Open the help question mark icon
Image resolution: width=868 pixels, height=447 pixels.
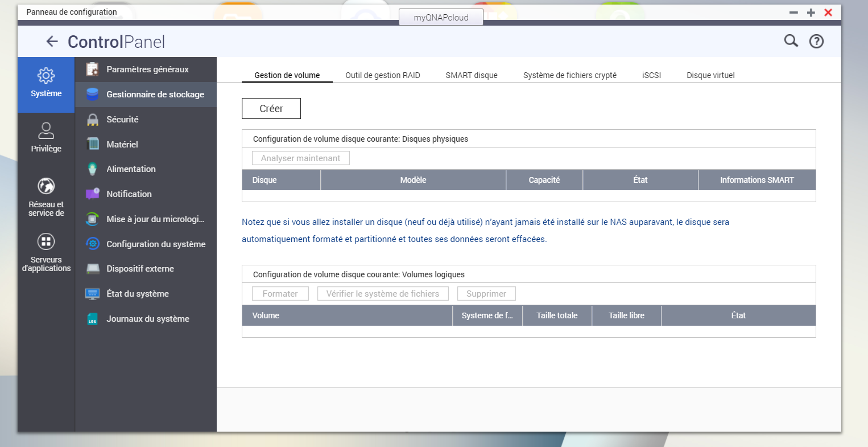[816, 41]
